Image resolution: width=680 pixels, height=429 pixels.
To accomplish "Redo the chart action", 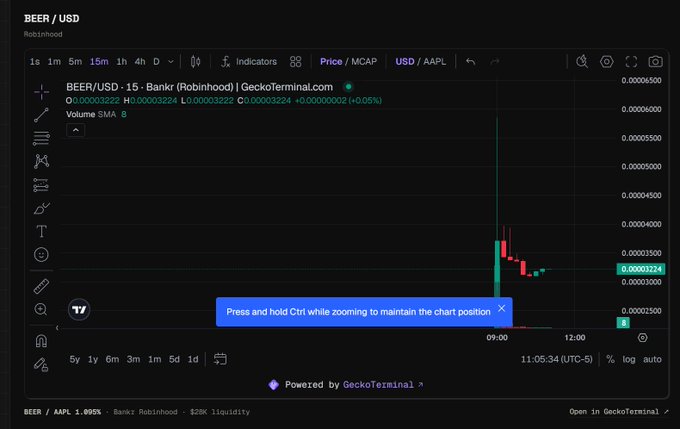I will tap(495, 62).
